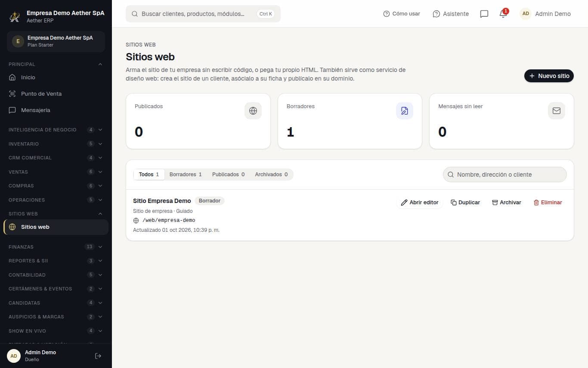The width and height of the screenshot is (588, 368).
Task: Click Abrir editor for Sitio Empresa Demo
Action: 420,203
